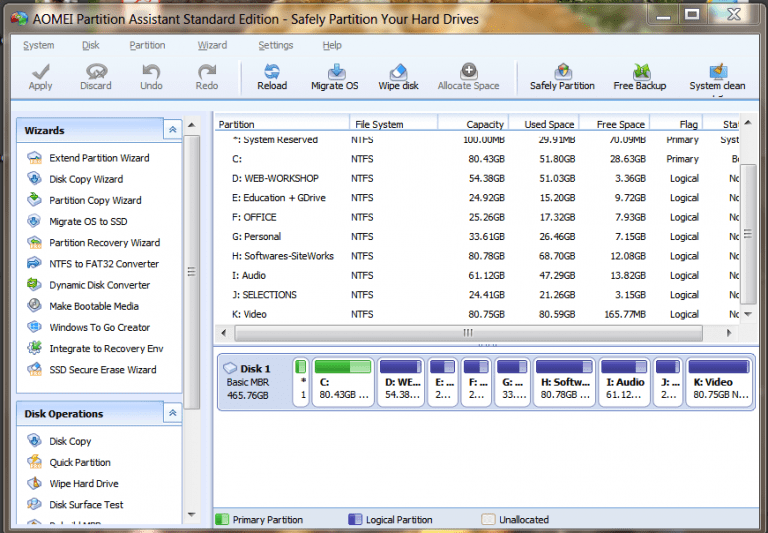The height and width of the screenshot is (533, 768).
Task: Open the Disk menu
Action: 91,45
